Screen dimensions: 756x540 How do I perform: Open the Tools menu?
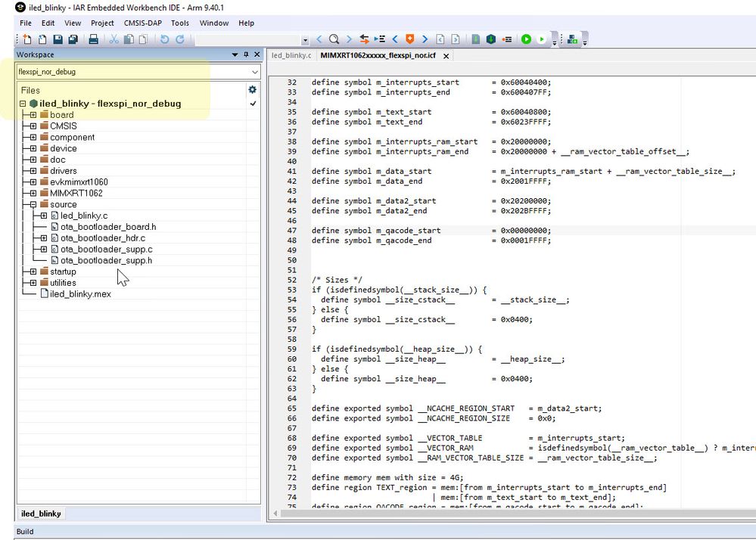(180, 23)
